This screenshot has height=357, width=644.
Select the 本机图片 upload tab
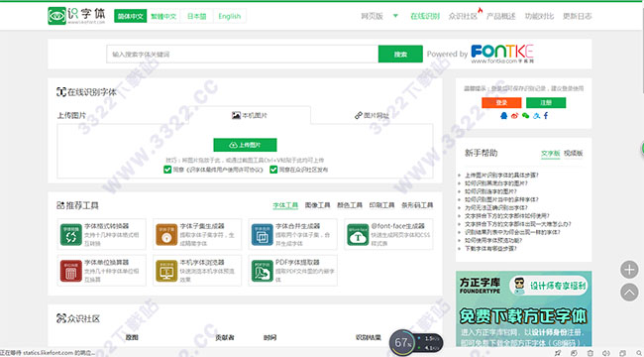[x=250, y=115]
